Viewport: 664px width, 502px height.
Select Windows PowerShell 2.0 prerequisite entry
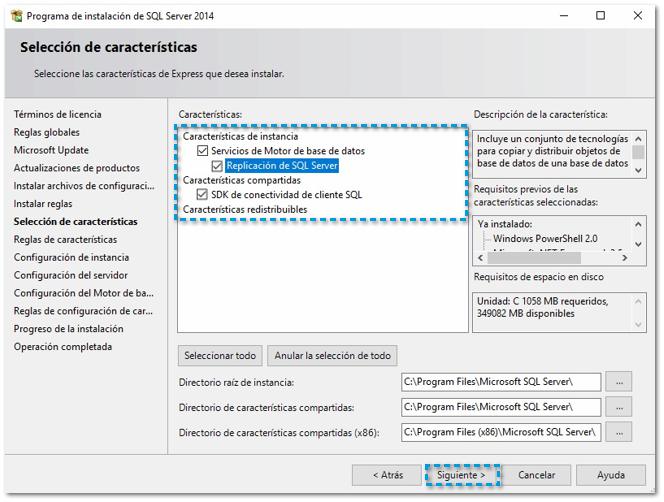coord(545,239)
